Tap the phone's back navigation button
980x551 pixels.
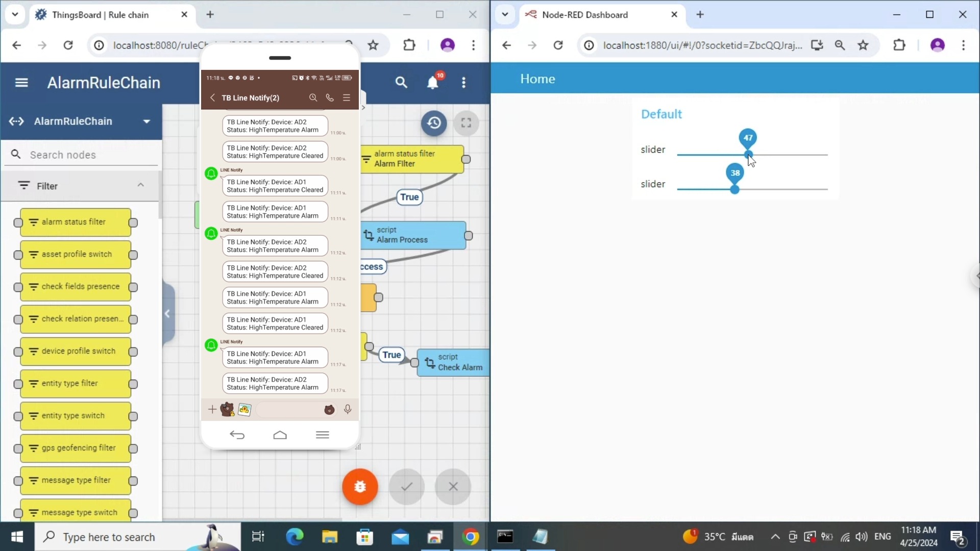tap(237, 435)
